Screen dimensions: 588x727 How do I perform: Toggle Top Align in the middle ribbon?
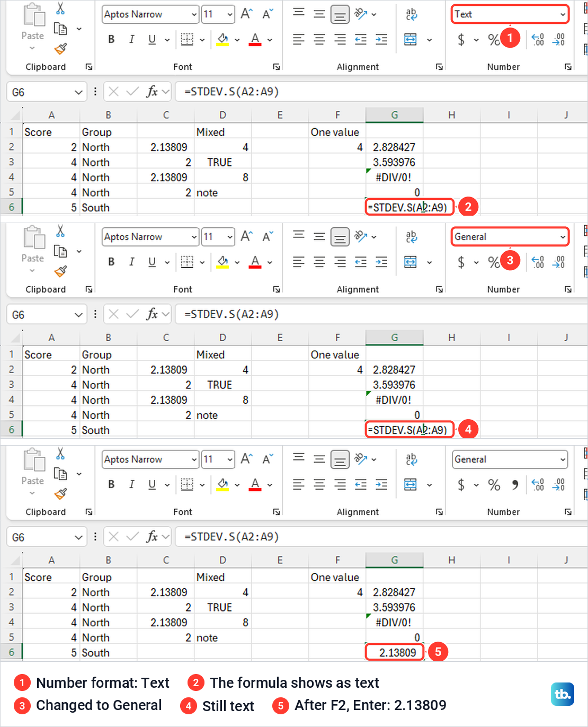[299, 235]
